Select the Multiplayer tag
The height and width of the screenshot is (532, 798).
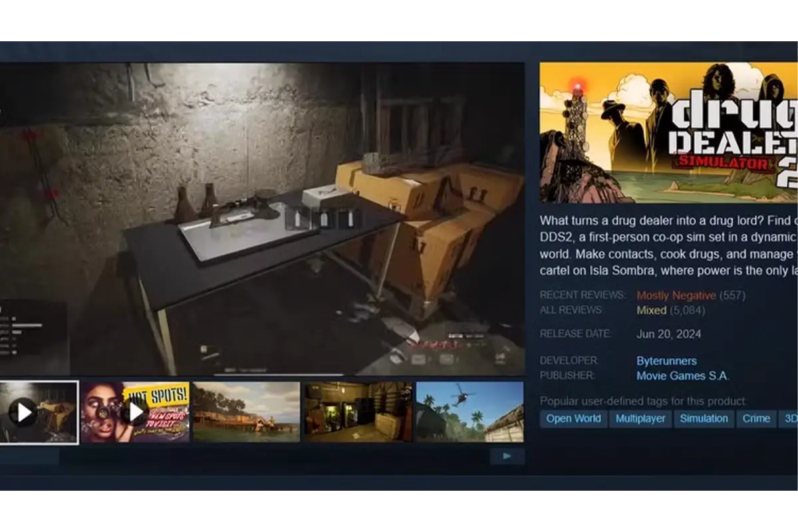pyautogui.click(x=642, y=418)
